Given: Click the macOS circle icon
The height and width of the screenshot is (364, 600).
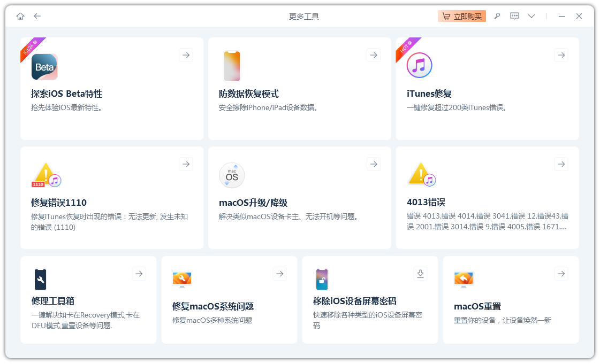Looking at the screenshot, I should pyautogui.click(x=232, y=175).
